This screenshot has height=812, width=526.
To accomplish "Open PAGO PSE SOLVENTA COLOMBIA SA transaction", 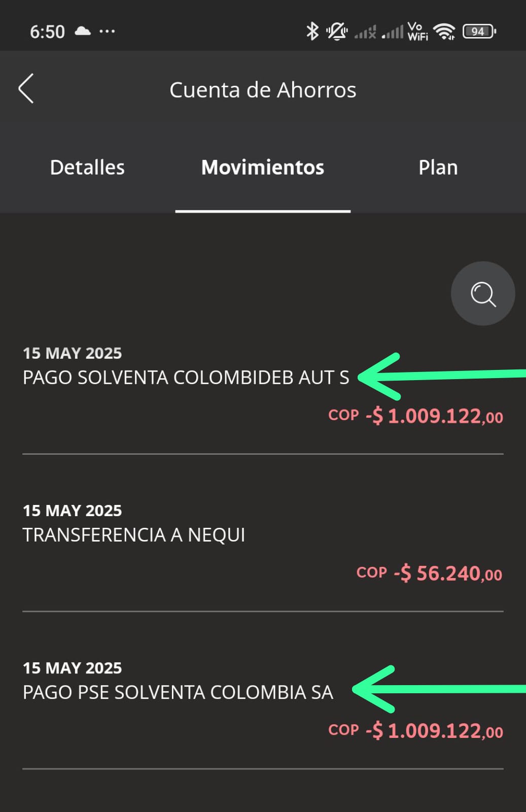I will click(x=178, y=692).
